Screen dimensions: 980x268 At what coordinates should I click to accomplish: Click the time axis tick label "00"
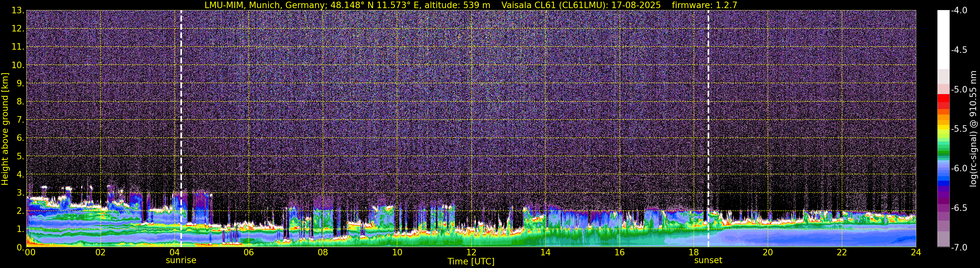tap(30, 252)
